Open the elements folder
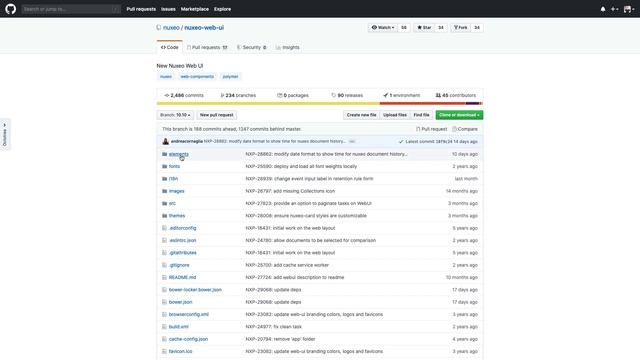This screenshot has width=640, height=360. click(179, 154)
